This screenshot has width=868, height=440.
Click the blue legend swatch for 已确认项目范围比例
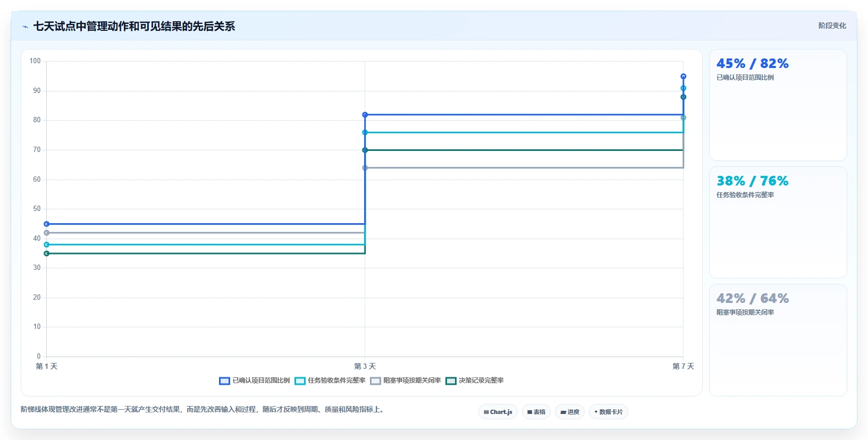224,381
